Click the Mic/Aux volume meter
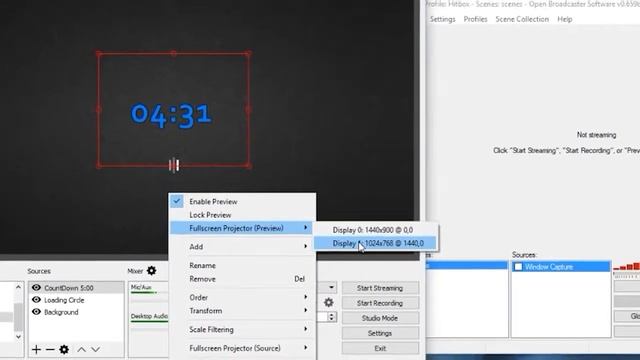The width and height of the screenshot is (640, 360). [149, 292]
